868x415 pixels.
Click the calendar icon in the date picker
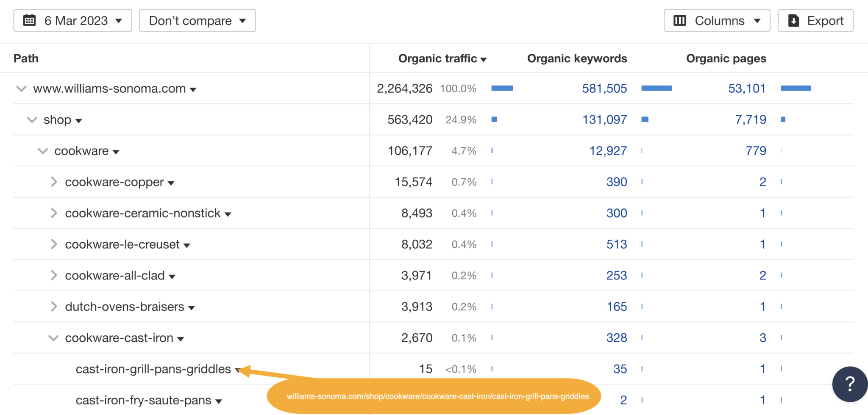pyautogui.click(x=29, y=20)
